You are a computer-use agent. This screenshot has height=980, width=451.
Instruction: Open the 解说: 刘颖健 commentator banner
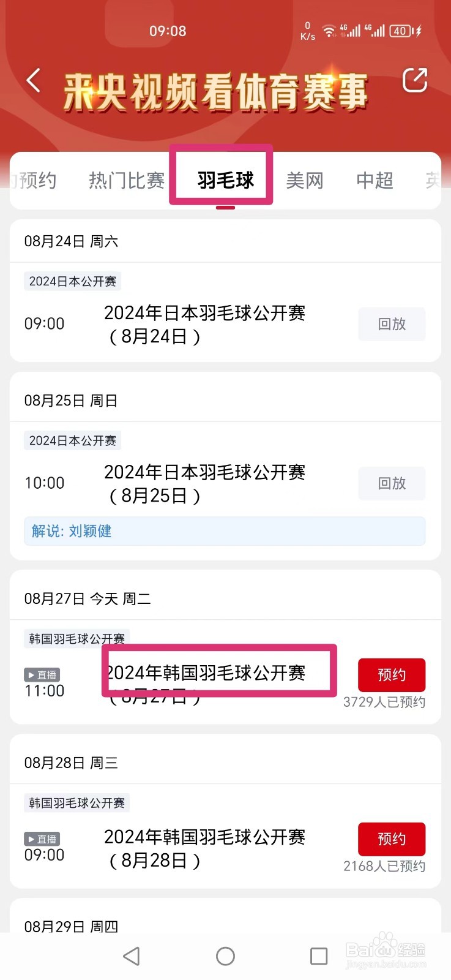click(x=225, y=531)
